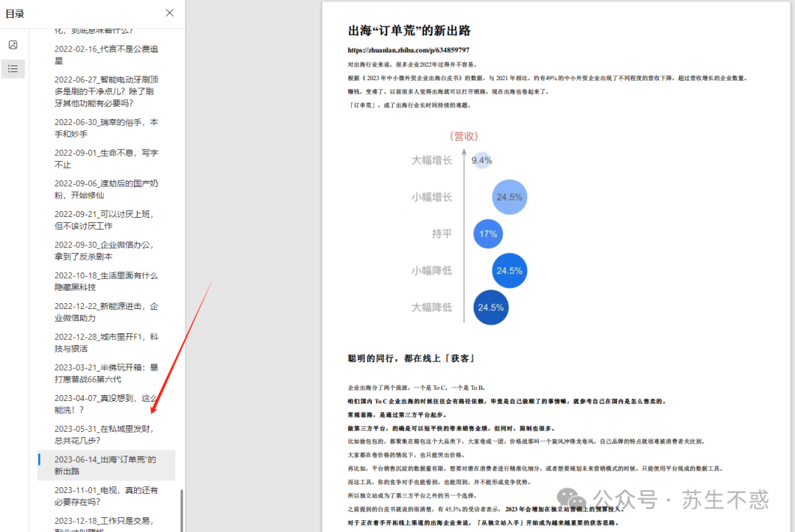Open 2022-10-18_生活里面有什么隐藏黑科技
The width and height of the screenshot is (795, 532).
coord(105,281)
